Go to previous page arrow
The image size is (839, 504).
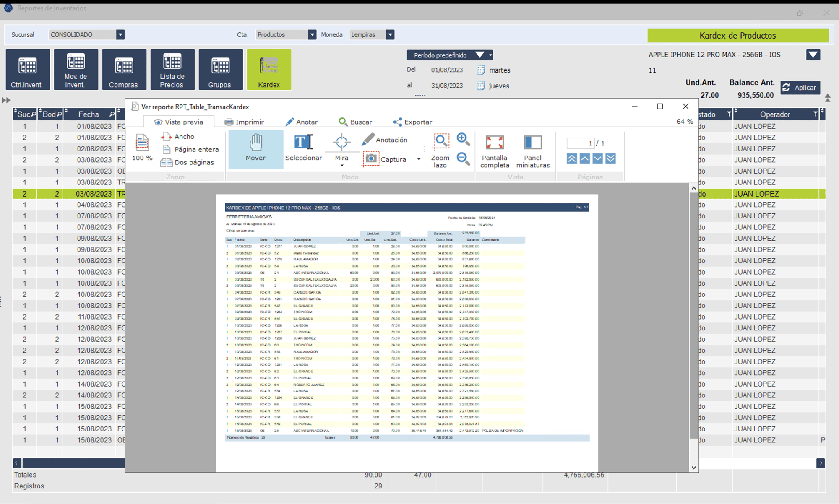(x=585, y=158)
